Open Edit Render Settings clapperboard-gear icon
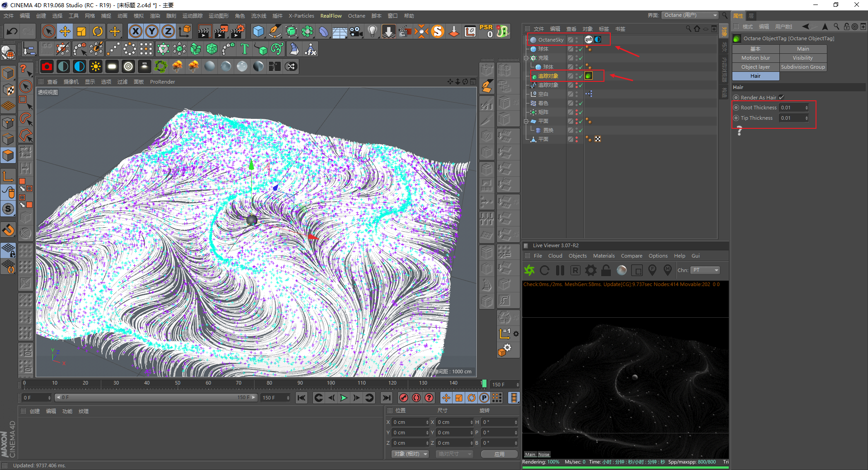This screenshot has width=868, height=470. click(238, 31)
